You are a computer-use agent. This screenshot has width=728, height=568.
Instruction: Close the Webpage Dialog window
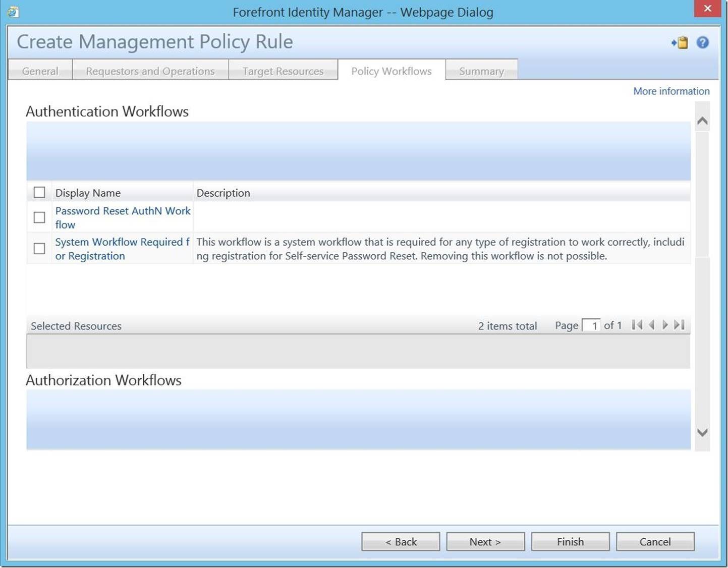click(x=707, y=9)
